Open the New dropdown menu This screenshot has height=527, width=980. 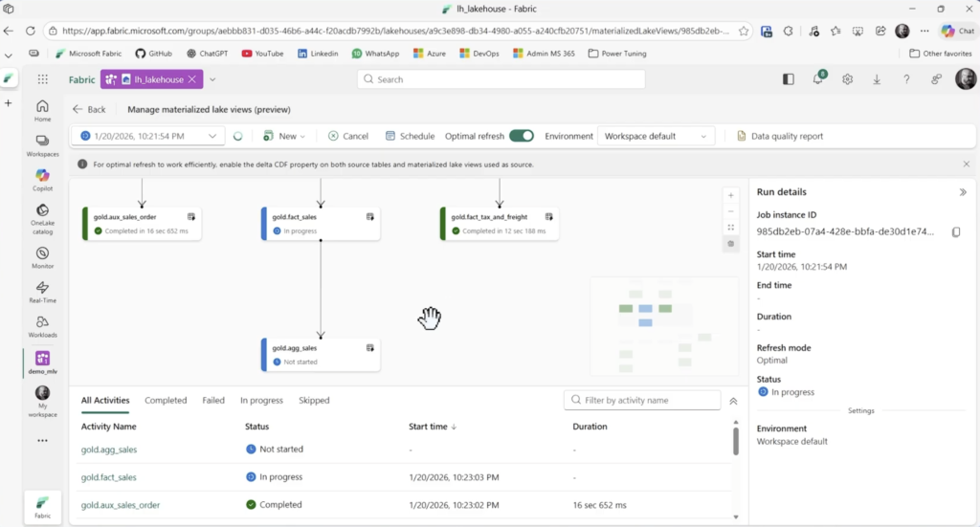[x=284, y=137]
